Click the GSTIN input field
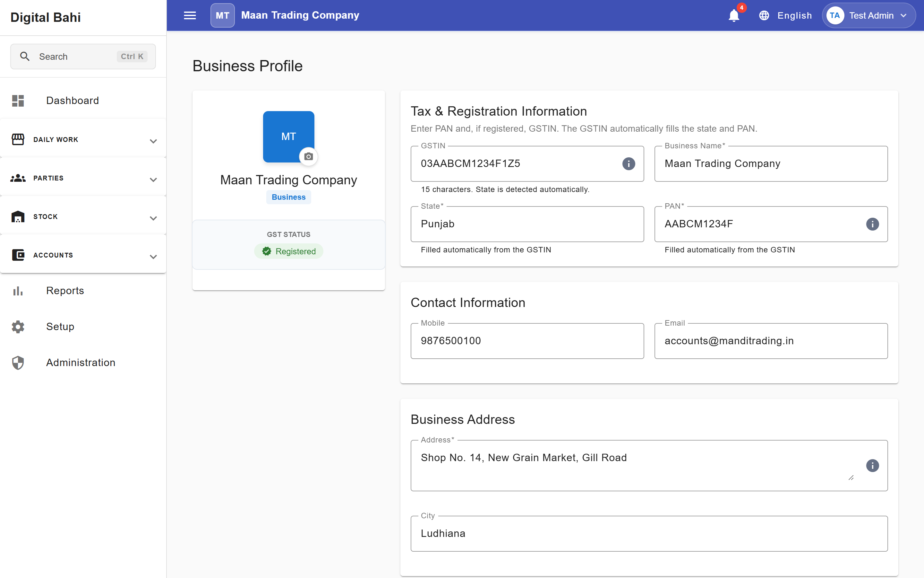The width and height of the screenshot is (924, 578). coord(527,164)
